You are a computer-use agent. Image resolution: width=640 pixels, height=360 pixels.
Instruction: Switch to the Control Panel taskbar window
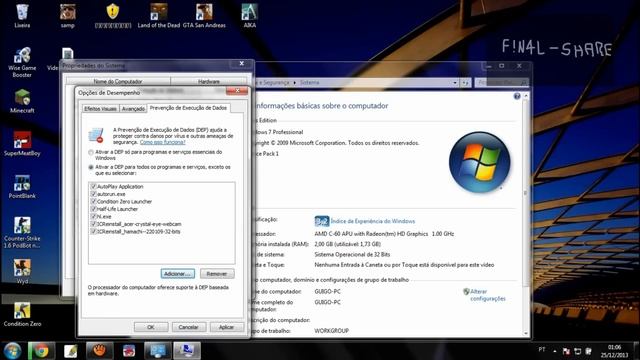(158, 351)
